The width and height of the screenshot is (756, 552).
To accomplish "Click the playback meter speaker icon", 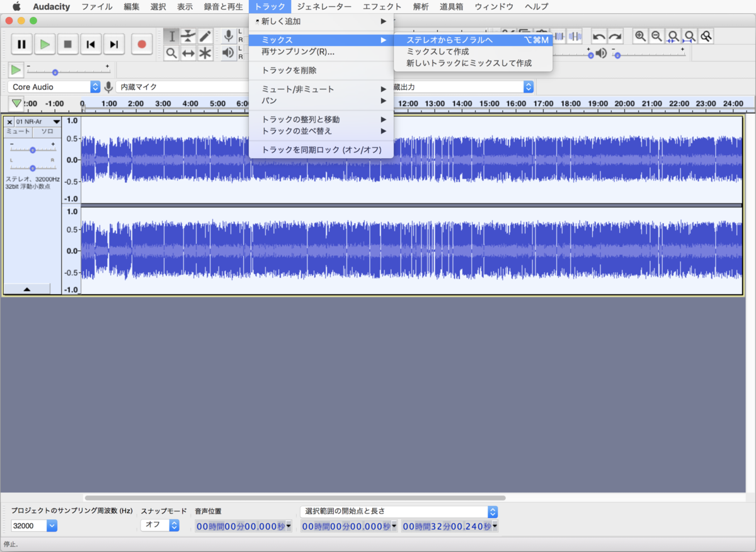I will point(228,54).
